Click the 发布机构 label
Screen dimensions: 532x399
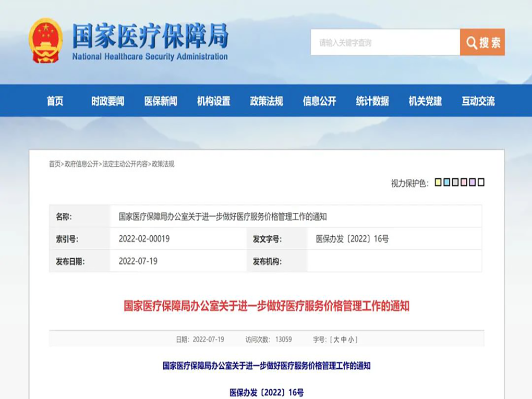[x=267, y=262]
